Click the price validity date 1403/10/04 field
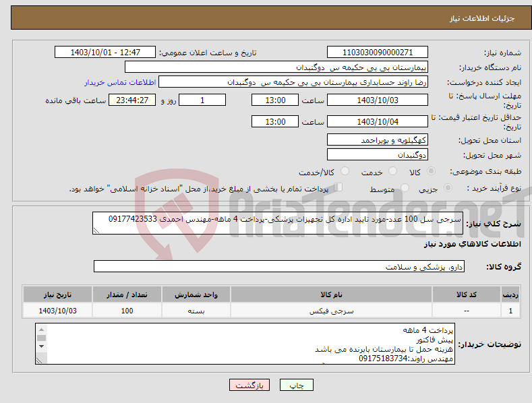The height and width of the screenshot is (403, 532). pyautogui.click(x=378, y=121)
